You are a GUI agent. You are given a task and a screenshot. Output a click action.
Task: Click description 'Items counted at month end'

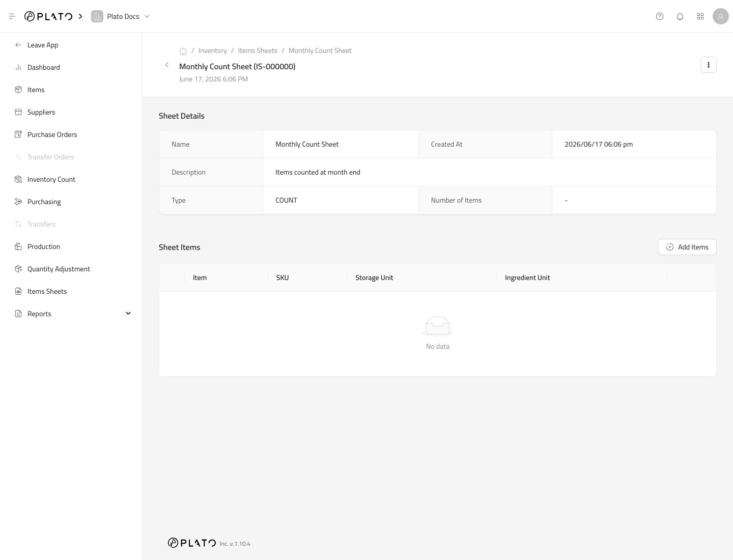coord(318,172)
